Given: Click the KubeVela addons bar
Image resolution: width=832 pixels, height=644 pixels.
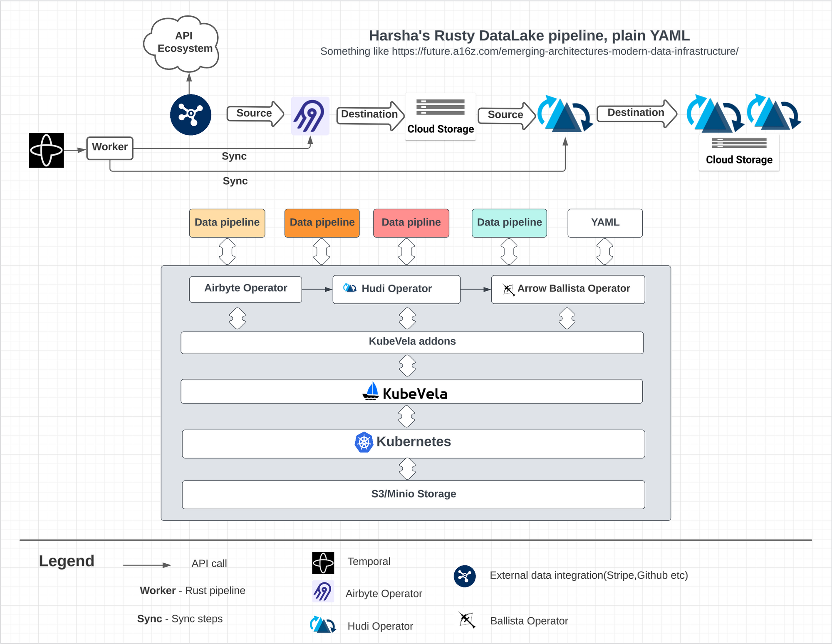Looking at the screenshot, I should click(412, 342).
